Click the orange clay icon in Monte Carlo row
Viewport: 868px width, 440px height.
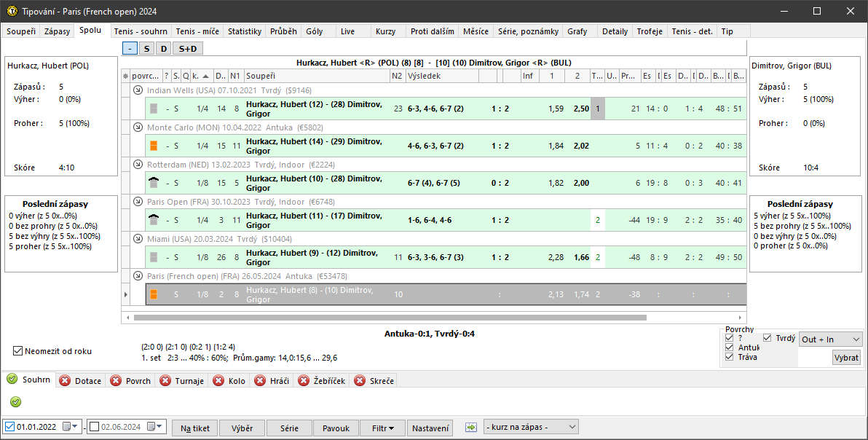[154, 146]
